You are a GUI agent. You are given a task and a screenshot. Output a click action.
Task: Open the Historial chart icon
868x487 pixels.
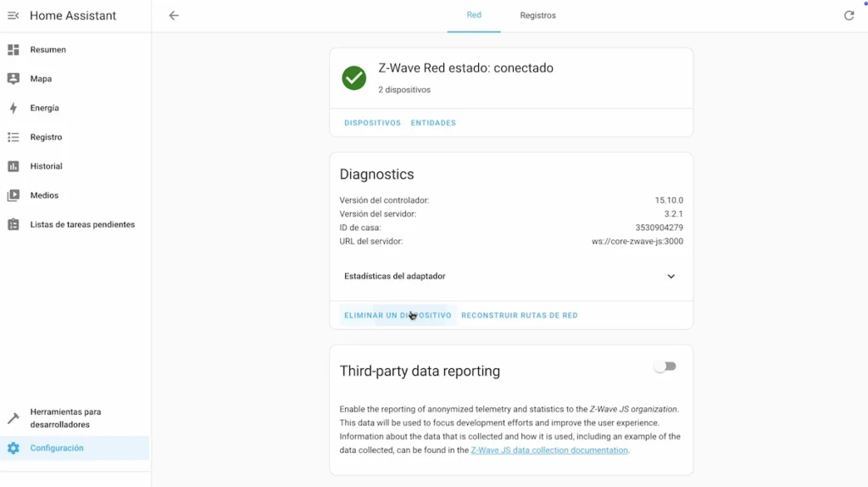click(14, 166)
